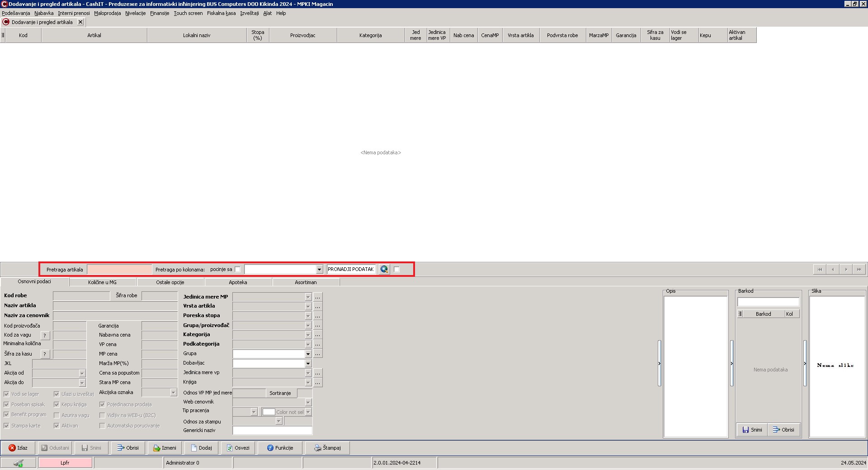Click the Izmeni button

click(x=165, y=448)
